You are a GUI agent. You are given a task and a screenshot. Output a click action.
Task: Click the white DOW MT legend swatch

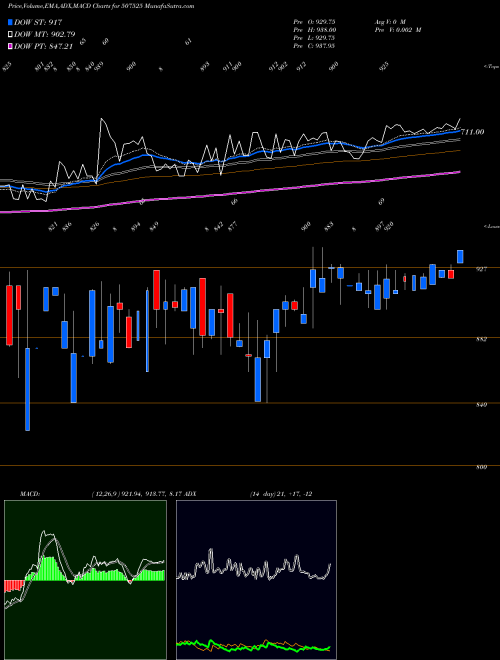pos(11,34)
